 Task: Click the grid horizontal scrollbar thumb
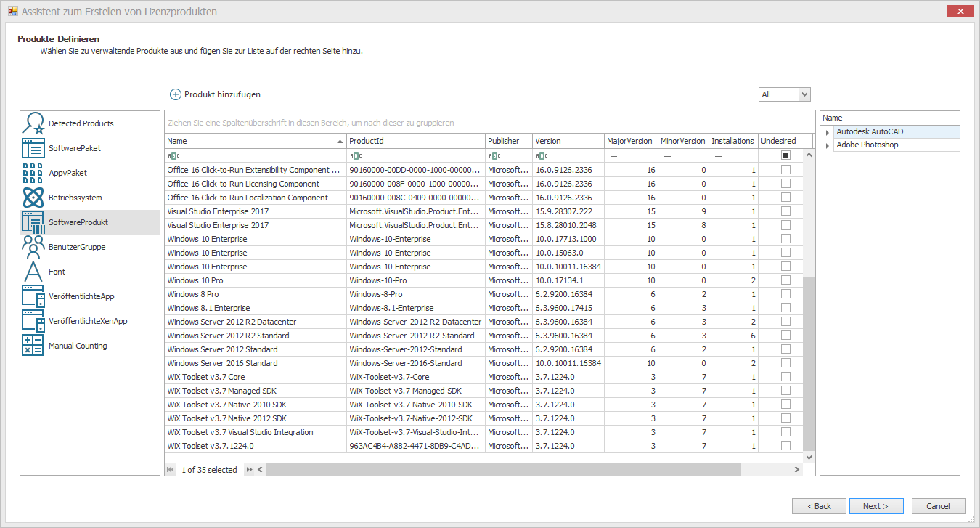point(504,470)
